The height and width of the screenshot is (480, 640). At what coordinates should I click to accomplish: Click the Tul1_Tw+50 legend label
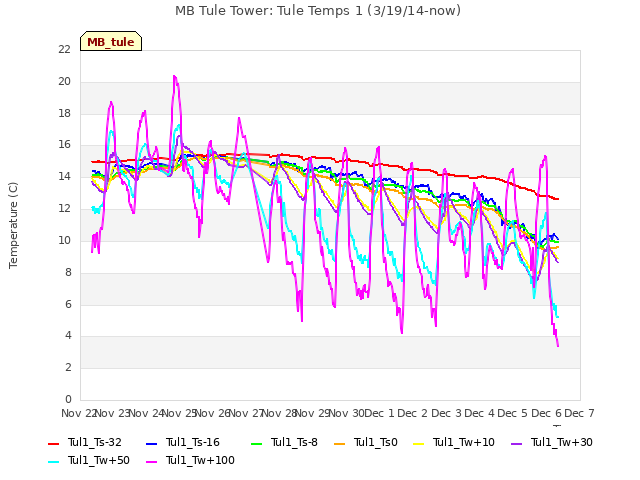pyautogui.click(x=99, y=460)
